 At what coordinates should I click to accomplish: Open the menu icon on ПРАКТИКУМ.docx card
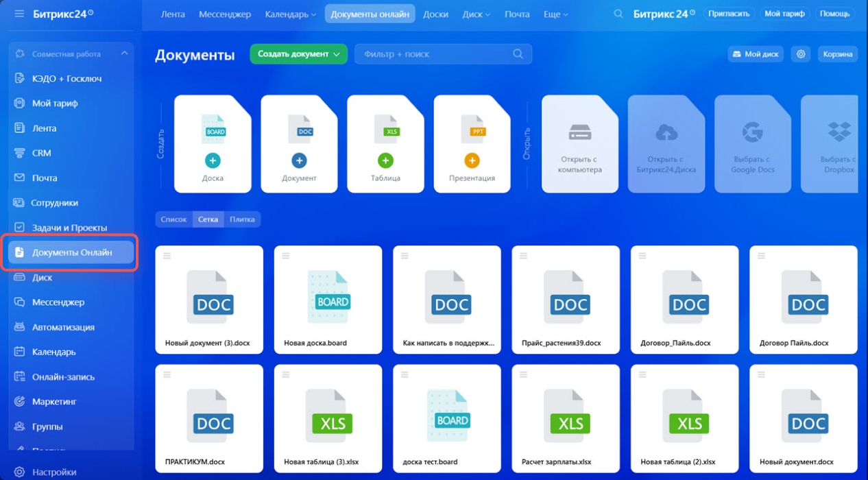(x=167, y=374)
